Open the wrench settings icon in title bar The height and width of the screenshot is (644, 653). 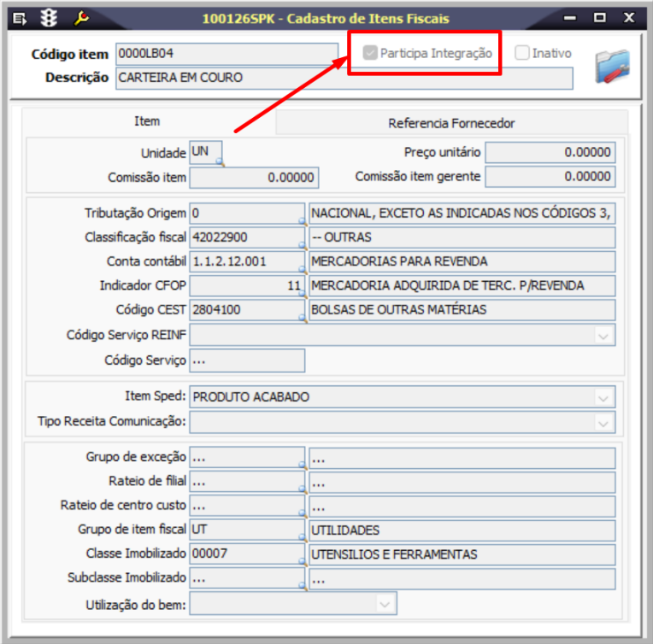coord(81,18)
